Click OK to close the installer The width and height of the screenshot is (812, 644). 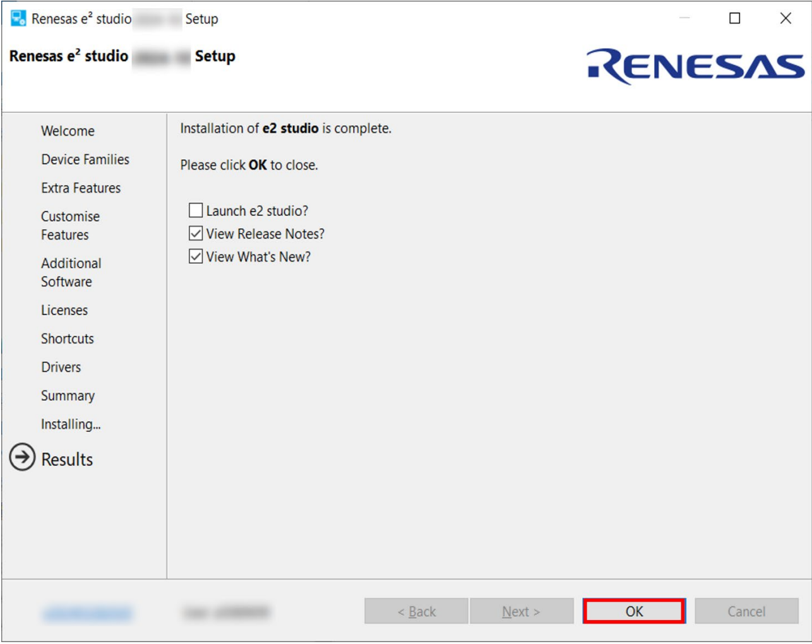coord(634,611)
